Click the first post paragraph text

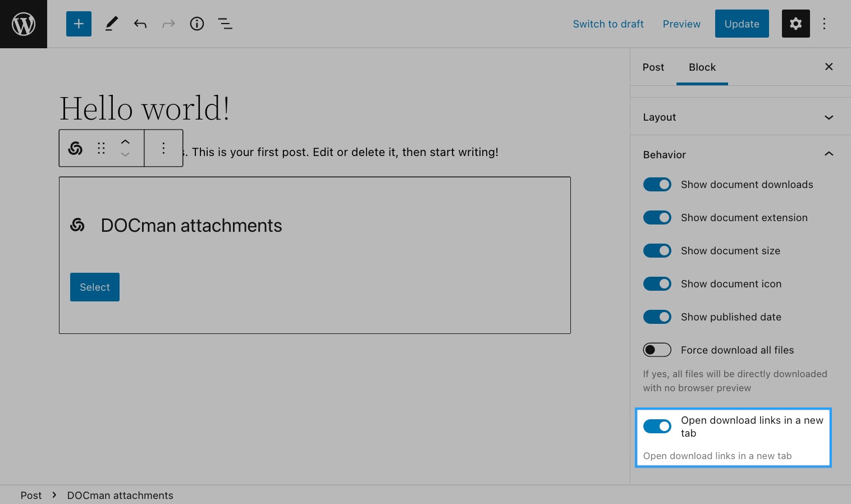(x=341, y=152)
